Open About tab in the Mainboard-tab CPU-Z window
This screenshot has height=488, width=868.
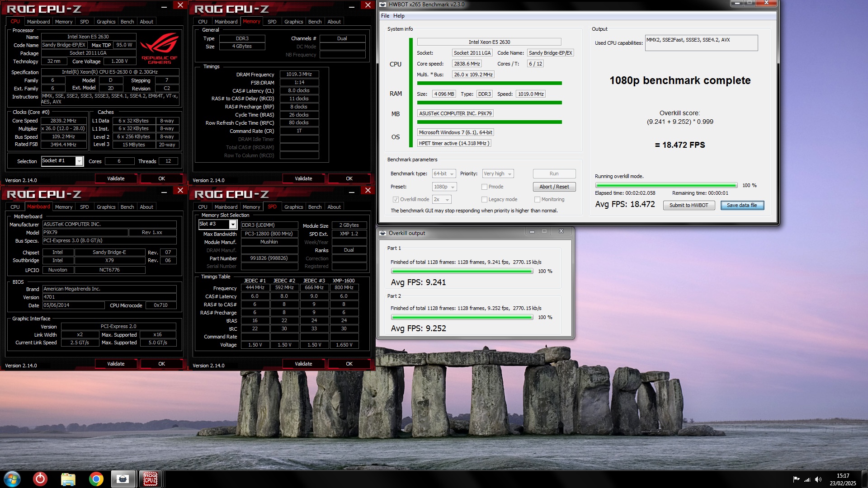click(x=146, y=207)
